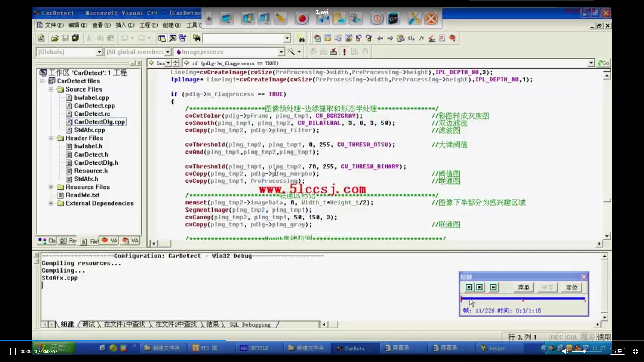Open the 编辑 menu
This screenshot has height=362, width=644.
77,25
